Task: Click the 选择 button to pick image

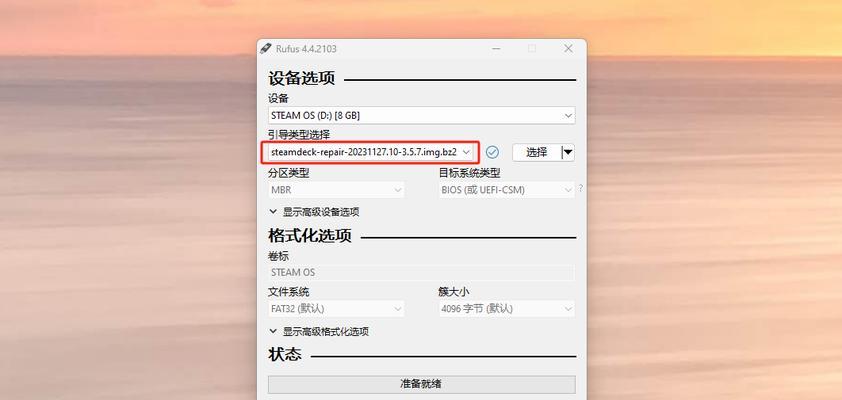Action: [536, 152]
